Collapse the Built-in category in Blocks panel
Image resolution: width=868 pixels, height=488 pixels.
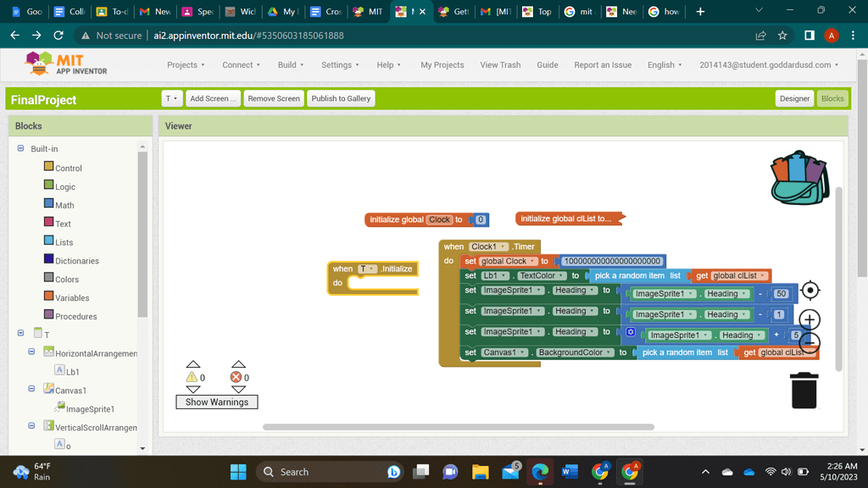point(19,148)
